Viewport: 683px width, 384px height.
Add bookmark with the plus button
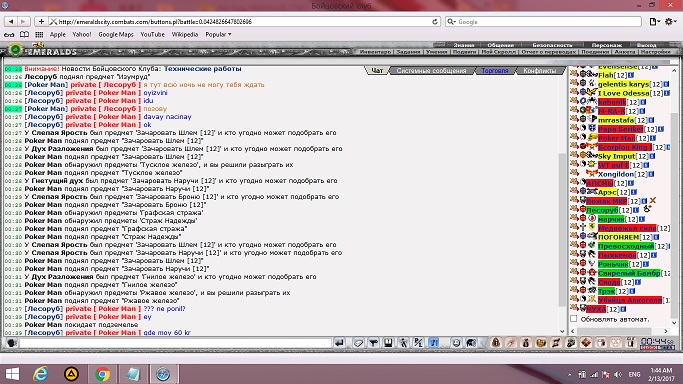pyautogui.click(x=41, y=21)
